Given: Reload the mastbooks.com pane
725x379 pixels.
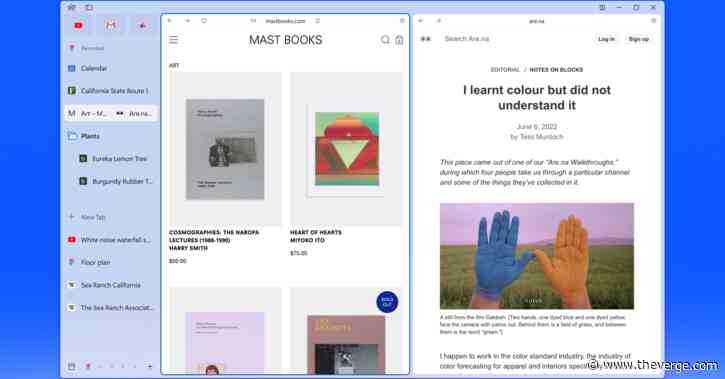Looking at the screenshot, I should [x=204, y=21].
